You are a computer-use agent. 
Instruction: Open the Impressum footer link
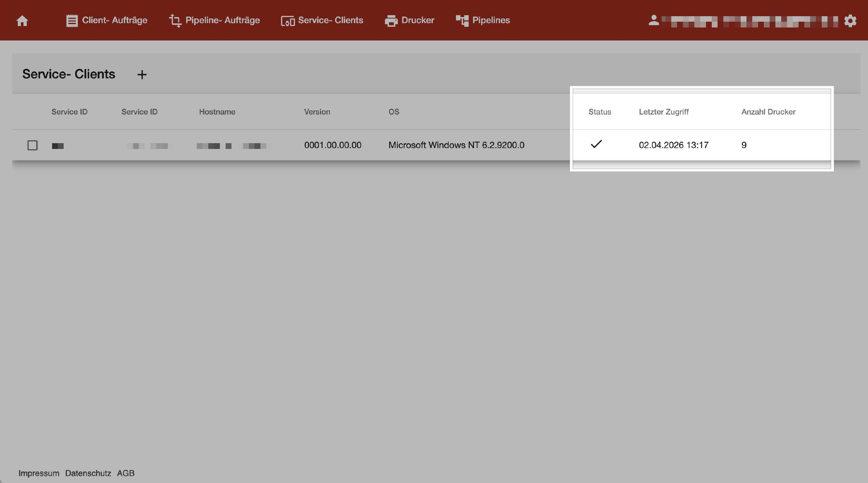click(39, 473)
